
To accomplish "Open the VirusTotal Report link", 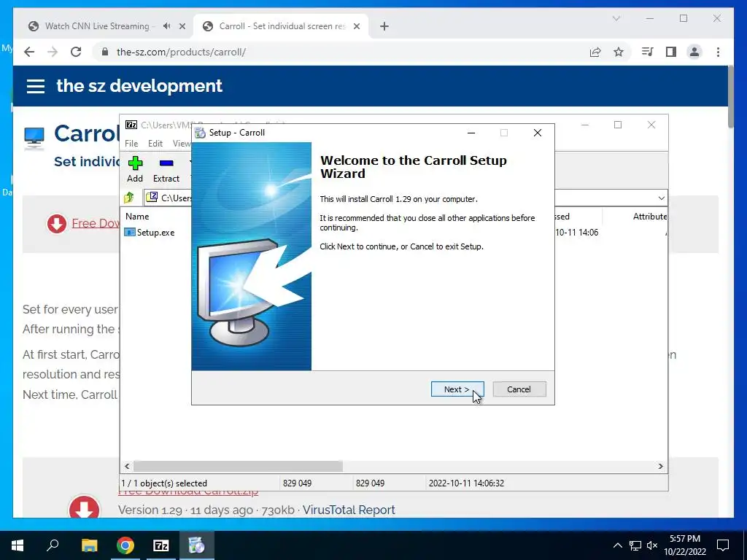I will click(x=349, y=510).
